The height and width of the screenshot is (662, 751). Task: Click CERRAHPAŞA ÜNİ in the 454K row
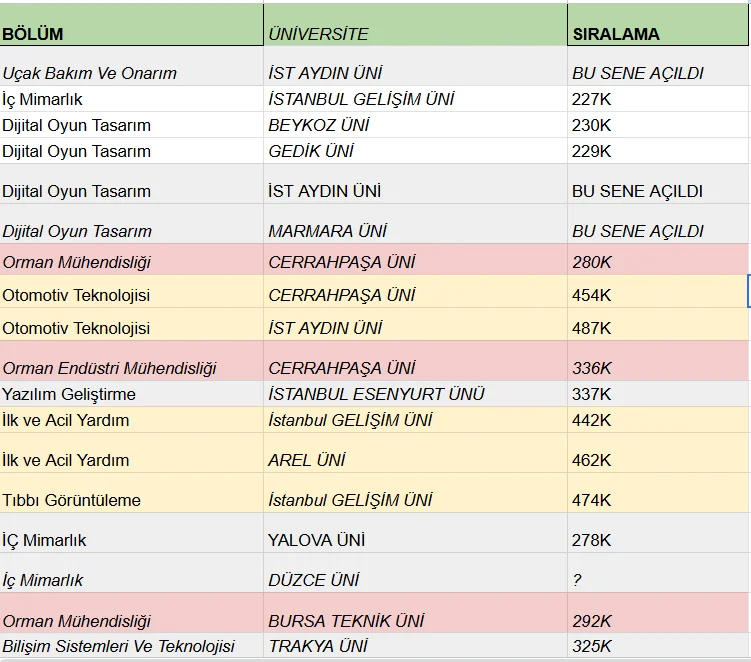415,291
